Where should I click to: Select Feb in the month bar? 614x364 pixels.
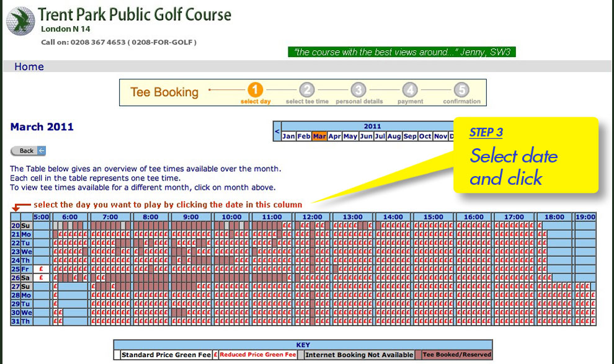[x=304, y=136]
